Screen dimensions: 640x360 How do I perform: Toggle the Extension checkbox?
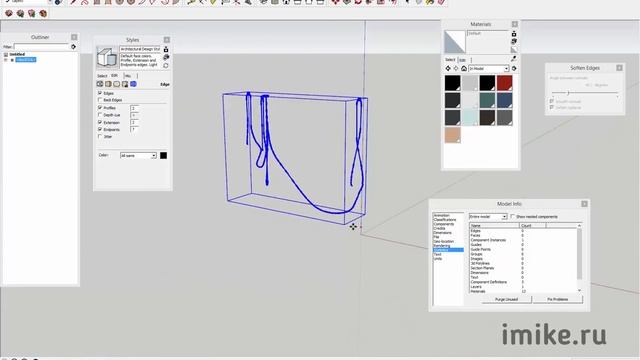(100, 122)
